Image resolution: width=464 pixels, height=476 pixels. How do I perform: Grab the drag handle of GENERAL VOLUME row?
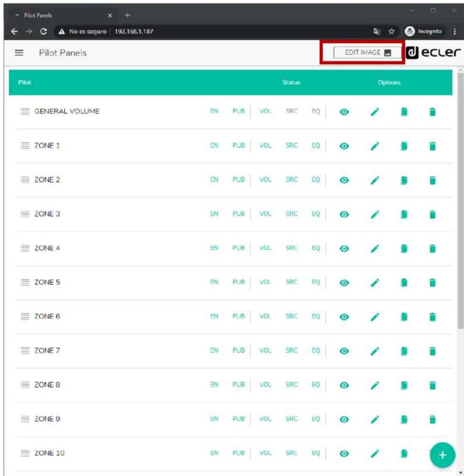pyautogui.click(x=25, y=111)
